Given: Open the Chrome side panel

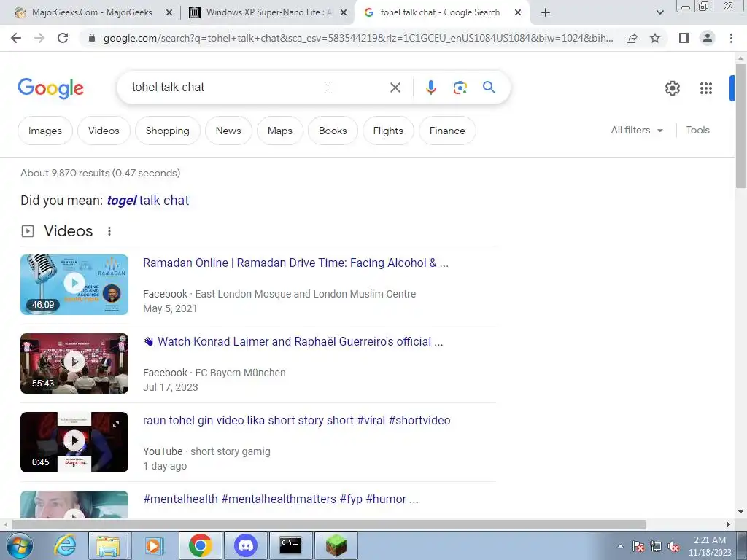Looking at the screenshot, I should pos(684,38).
